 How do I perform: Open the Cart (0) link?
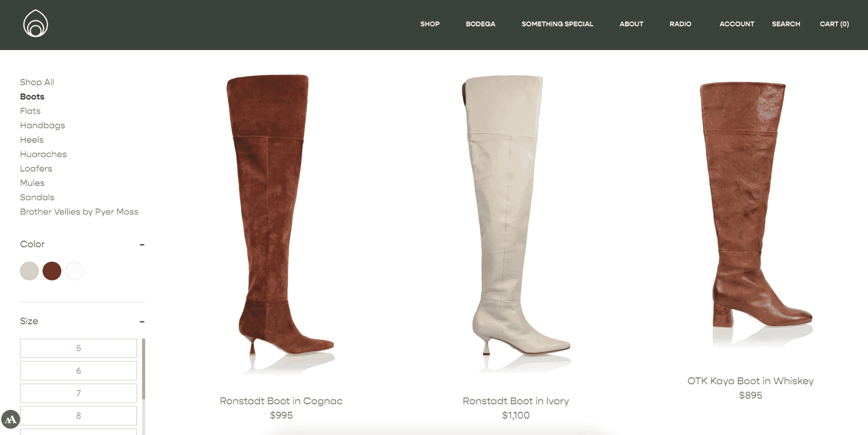click(834, 24)
